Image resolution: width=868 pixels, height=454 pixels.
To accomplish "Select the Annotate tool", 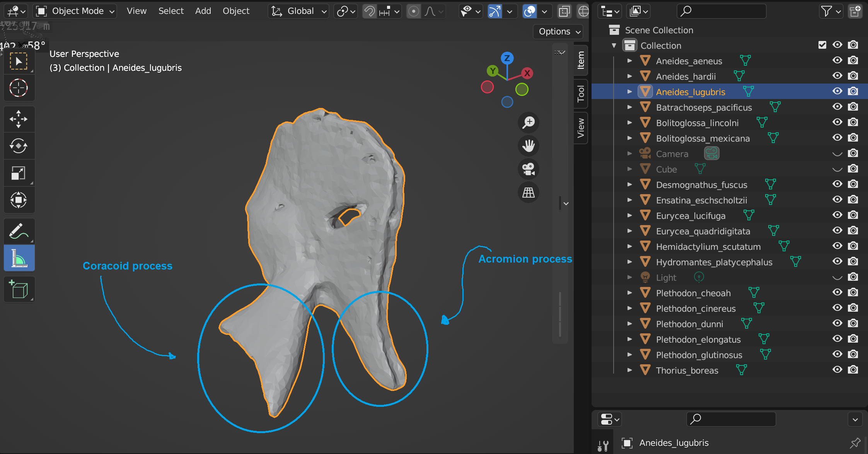I will coord(19,231).
